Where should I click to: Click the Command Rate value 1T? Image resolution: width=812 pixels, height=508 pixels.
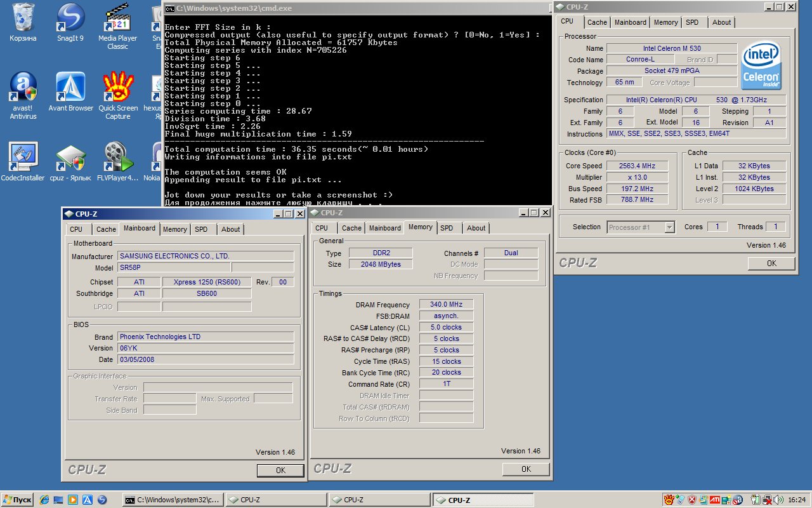pyautogui.click(x=446, y=384)
